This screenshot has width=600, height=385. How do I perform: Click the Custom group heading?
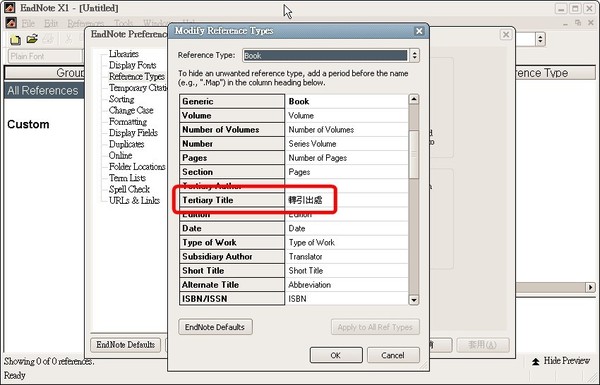click(x=28, y=124)
